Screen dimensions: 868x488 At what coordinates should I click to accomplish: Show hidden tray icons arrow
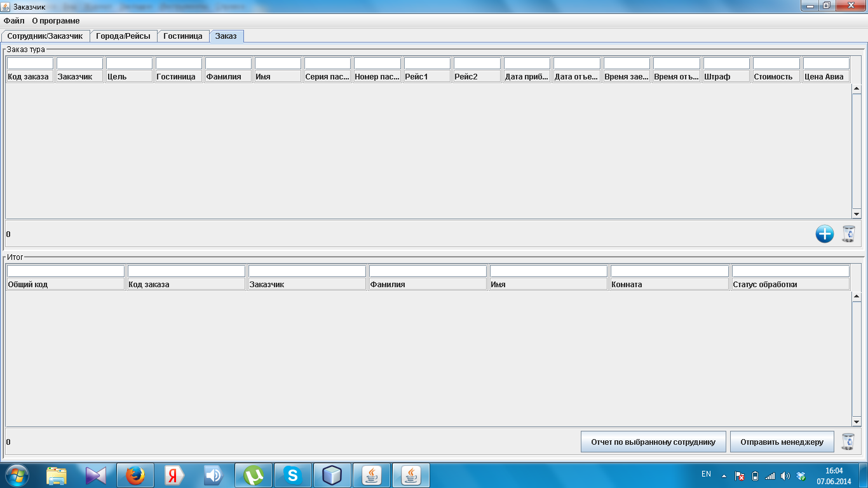tap(724, 475)
